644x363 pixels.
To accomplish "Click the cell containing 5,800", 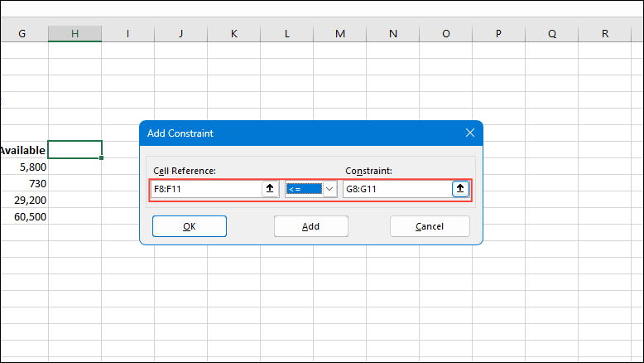I will pyautogui.click(x=23, y=167).
